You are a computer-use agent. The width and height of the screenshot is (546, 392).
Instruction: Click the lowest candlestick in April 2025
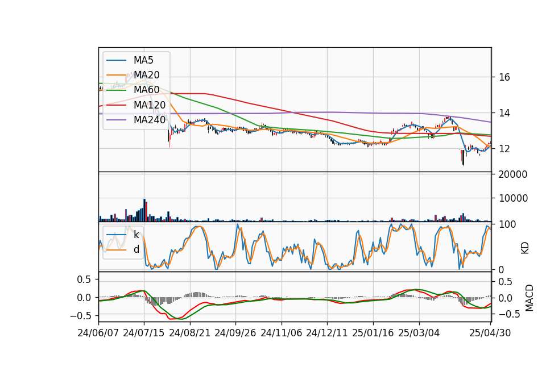[463, 157]
